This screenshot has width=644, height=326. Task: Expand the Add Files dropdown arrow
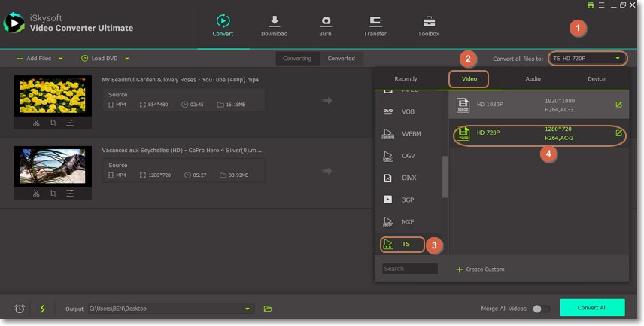coord(61,59)
